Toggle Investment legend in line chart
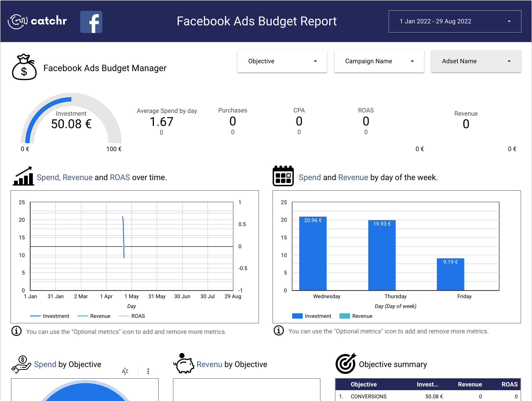Image resolution: width=532 pixels, height=401 pixels. [x=56, y=316]
